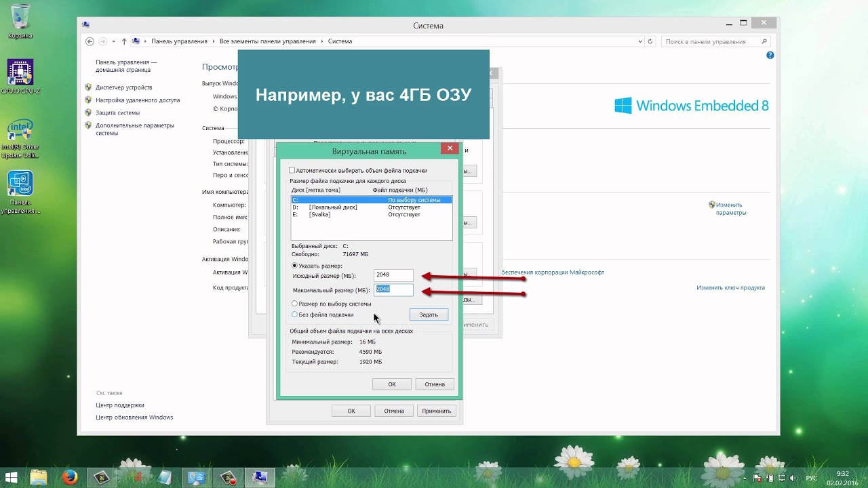The height and width of the screenshot is (488, 868).
Task: Click the Применить button in the window behind
Action: point(436,411)
